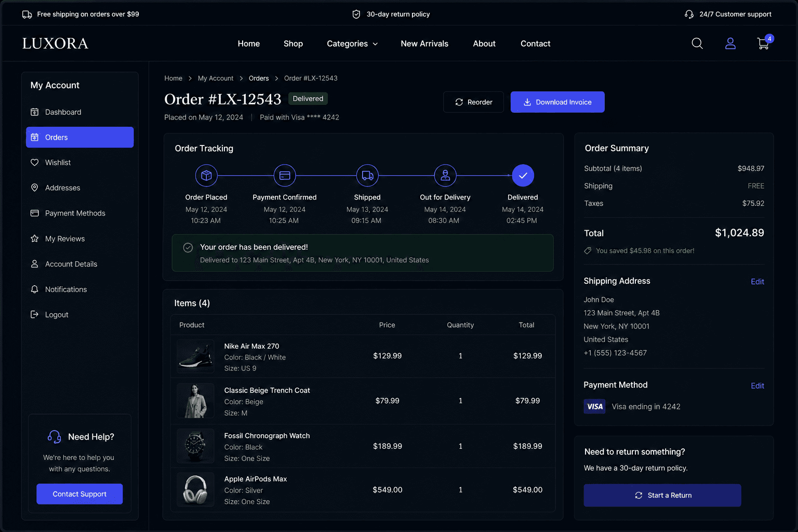Select Apple AirPods Max product name
Viewport: 798px width, 532px height.
point(256,479)
